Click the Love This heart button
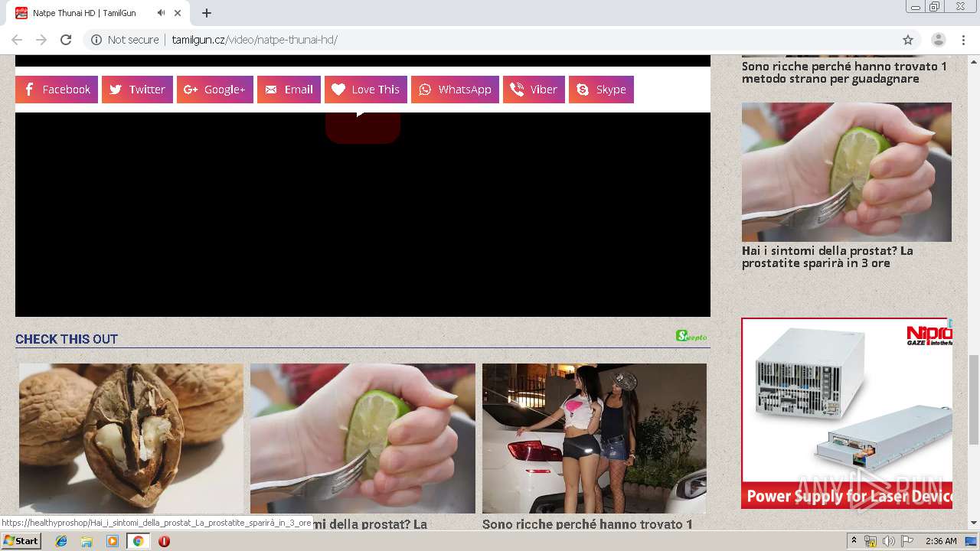The image size is (980, 551). [x=366, y=90]
